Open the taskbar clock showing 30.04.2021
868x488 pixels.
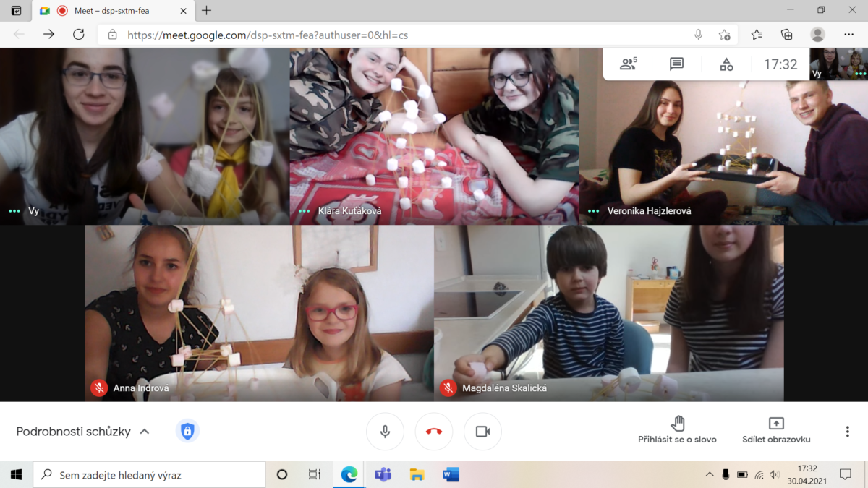pos(807,474)
